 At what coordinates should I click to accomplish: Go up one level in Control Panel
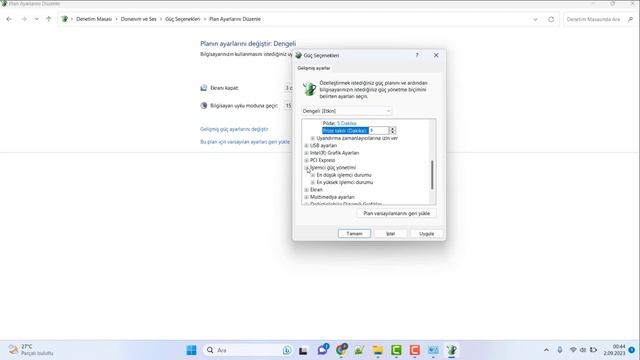[49, 19]
